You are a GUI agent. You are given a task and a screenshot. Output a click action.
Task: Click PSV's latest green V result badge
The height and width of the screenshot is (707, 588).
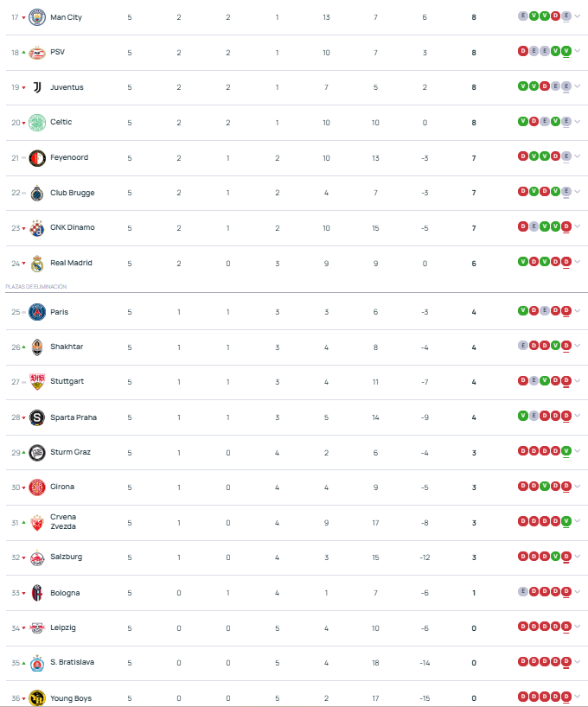[x=566, y=51]
